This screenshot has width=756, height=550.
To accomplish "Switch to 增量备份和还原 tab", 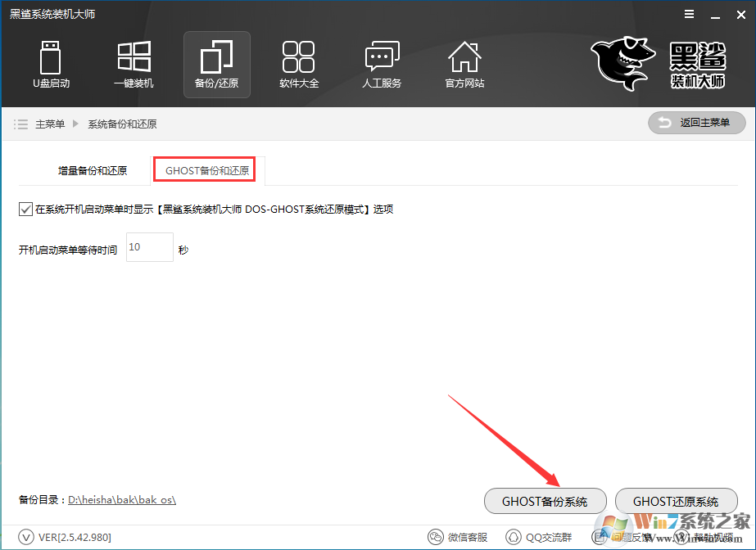I will click(x=93, y=170).
